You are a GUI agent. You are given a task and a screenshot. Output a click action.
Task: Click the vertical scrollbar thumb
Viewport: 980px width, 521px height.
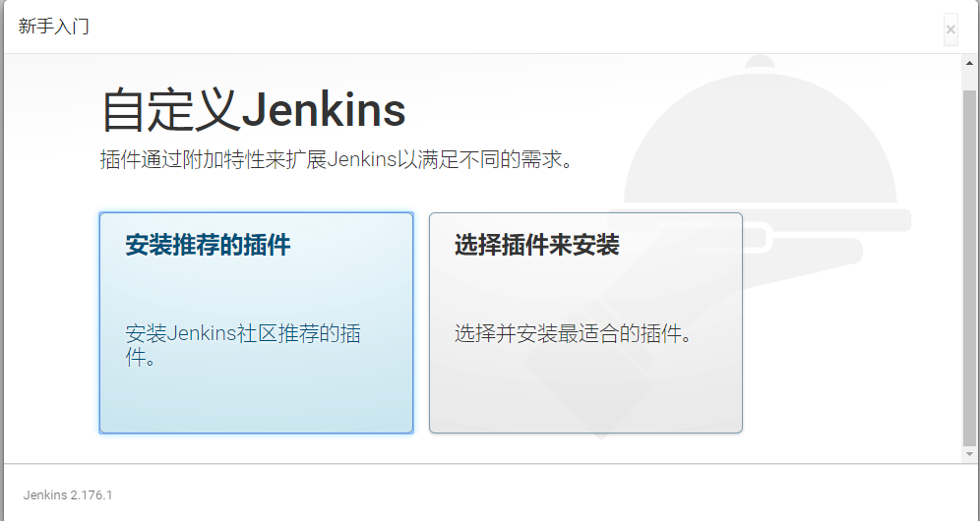coord(969,268)
